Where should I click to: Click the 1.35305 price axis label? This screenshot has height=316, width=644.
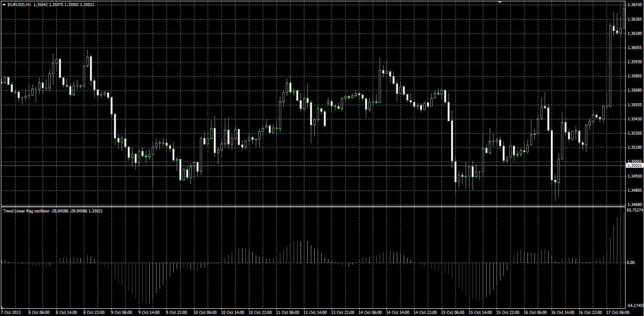(x=635, y=133)
